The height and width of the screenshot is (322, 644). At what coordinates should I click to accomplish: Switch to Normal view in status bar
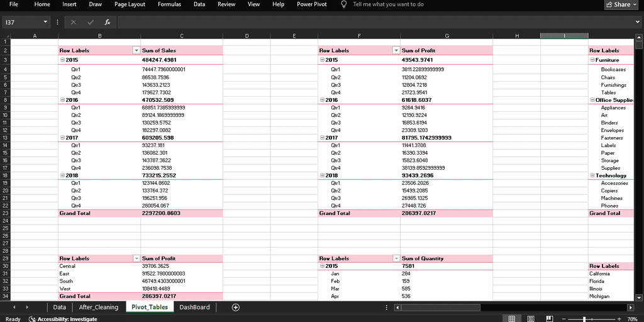coord(512,319)
